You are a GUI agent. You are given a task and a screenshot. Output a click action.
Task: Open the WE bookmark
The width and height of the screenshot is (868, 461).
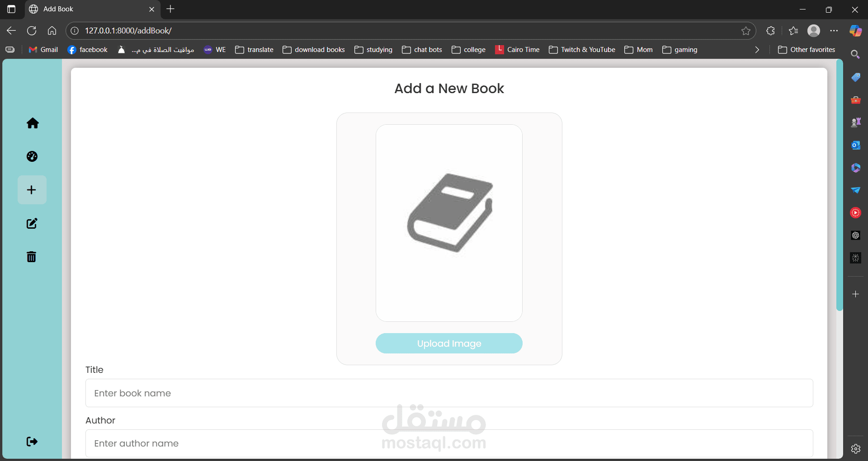pyautogui.click(x=215, y=50)
